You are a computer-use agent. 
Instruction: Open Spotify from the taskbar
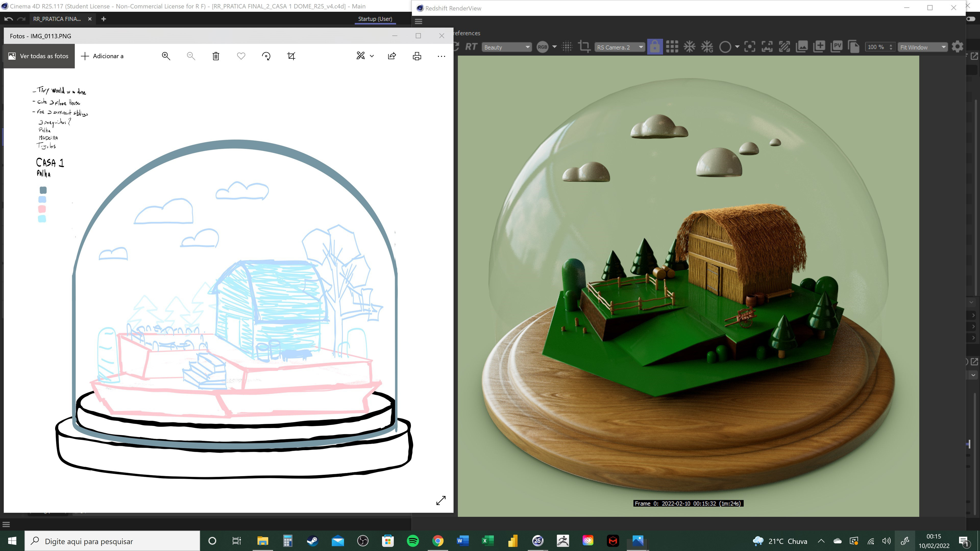click(x=413, y=541)
